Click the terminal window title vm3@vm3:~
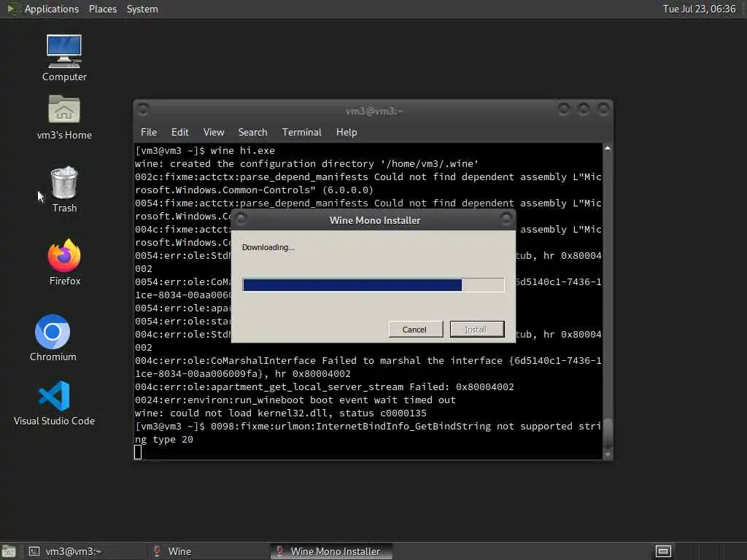The image size is (747, 560). (x=374, y=111)
